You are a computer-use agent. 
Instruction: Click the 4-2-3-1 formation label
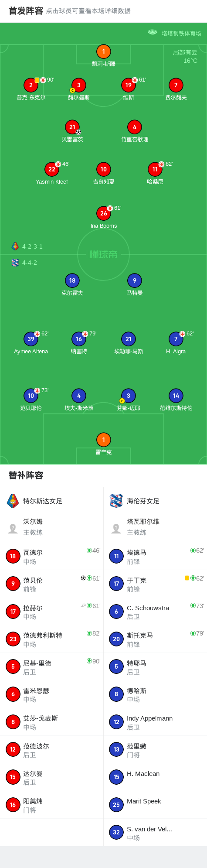pos(33,246)
